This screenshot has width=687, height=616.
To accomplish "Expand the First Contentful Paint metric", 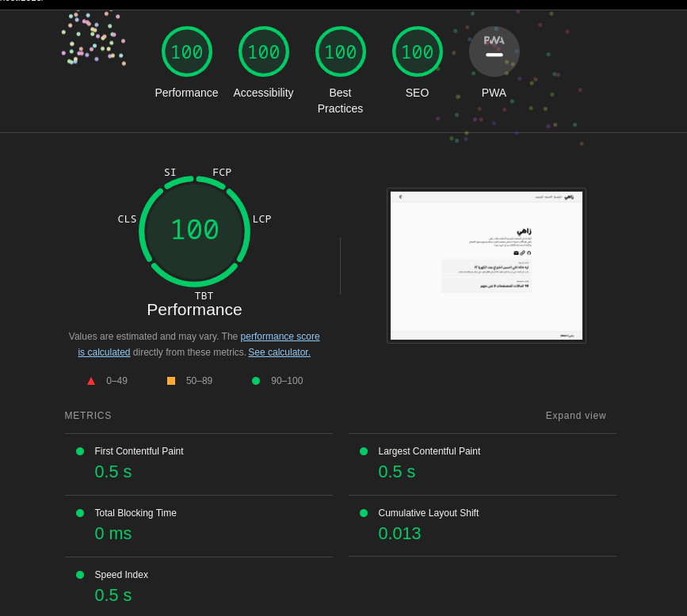I will 139,451.
